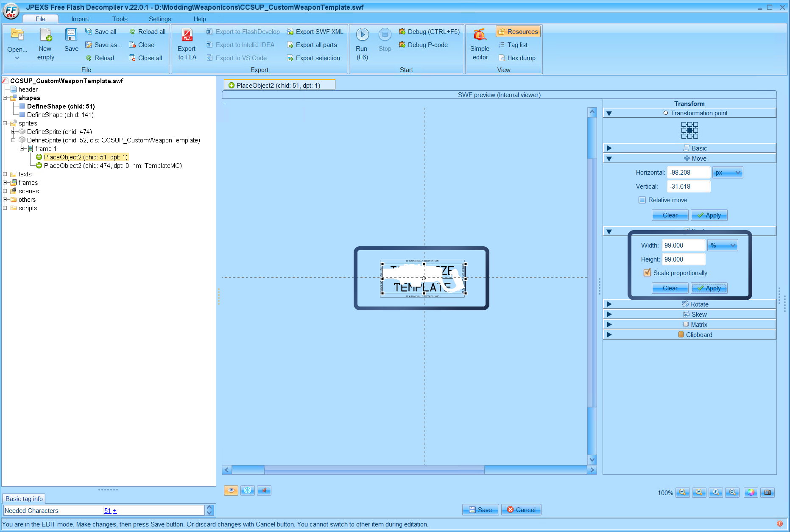Switch to the Import tab
Viewport: 790px width, 532px height.
(x=80, y=19)
